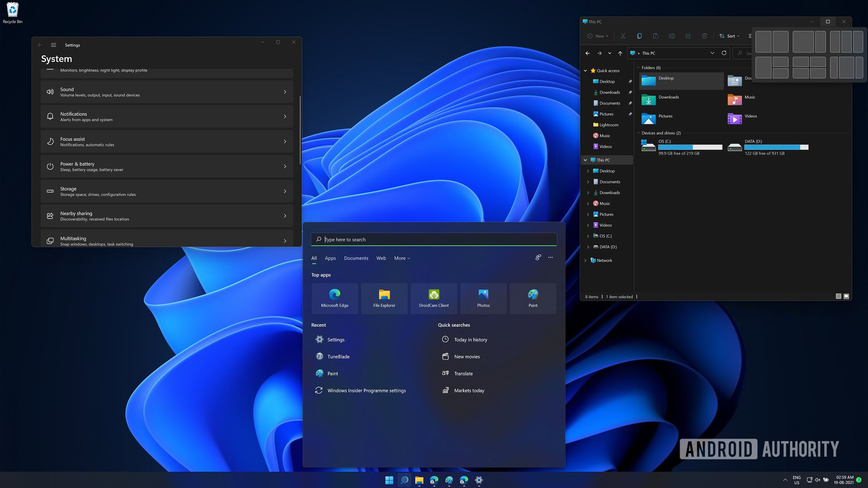Expand the More filter in search
This screenshot has width=868, height=488.
point(402,258)
